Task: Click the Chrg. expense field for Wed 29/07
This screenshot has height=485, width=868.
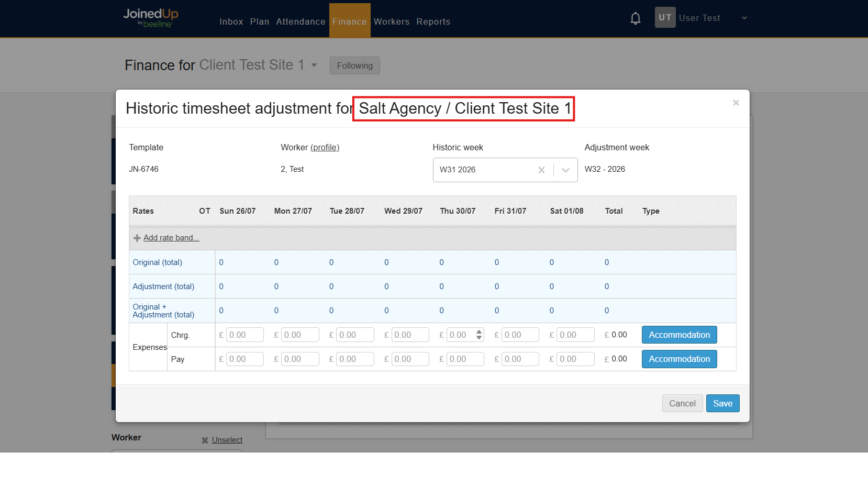Action: point(410,335)
